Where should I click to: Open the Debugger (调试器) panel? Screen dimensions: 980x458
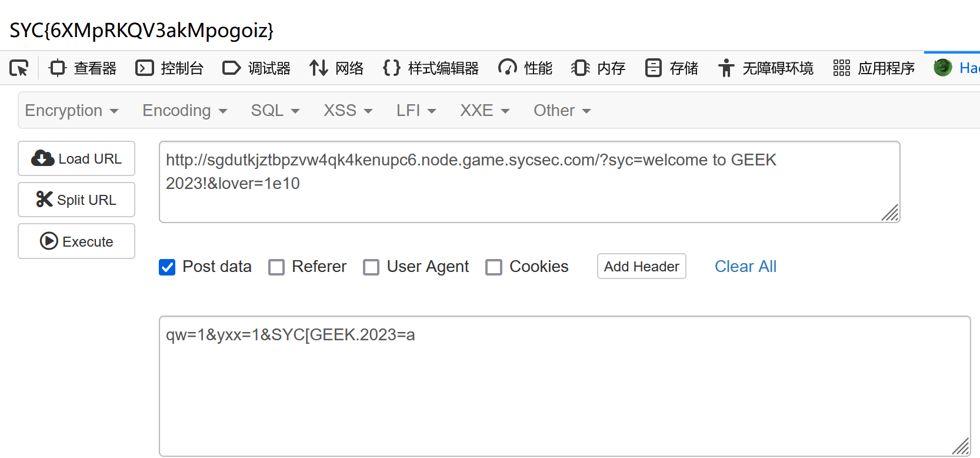256,68
